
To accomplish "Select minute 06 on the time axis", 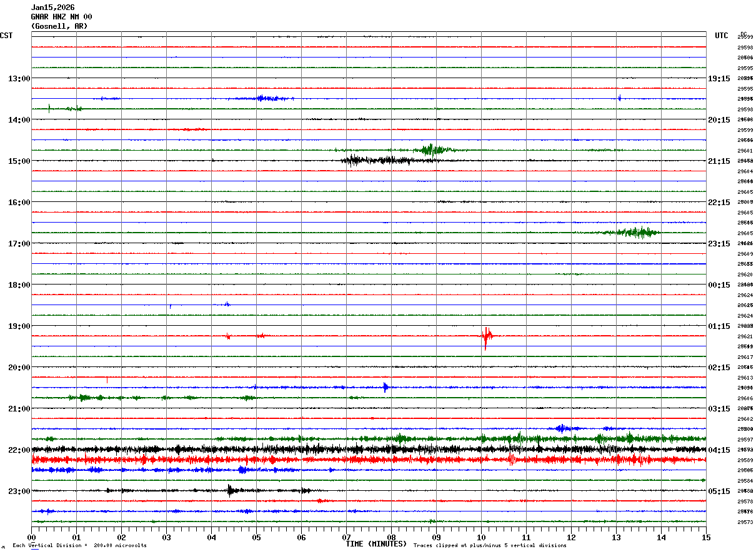I will tap(301, 537).
